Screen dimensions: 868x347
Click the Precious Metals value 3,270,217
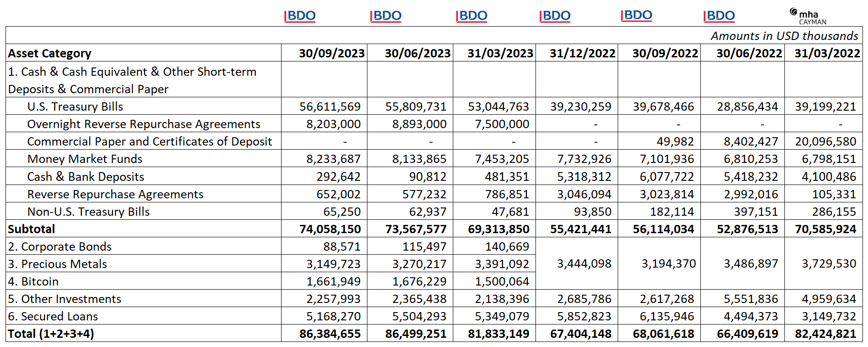(419, 264)
